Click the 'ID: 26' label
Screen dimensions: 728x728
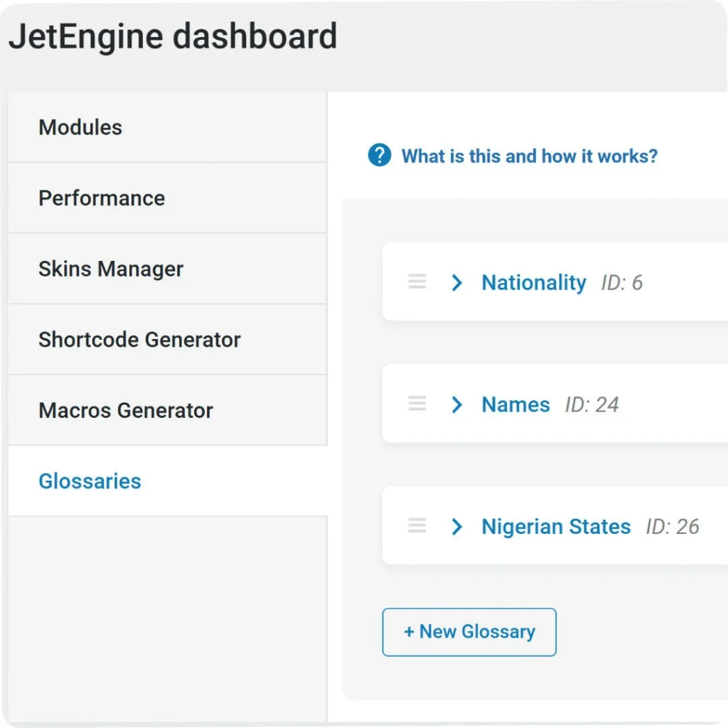pos(673,527)
